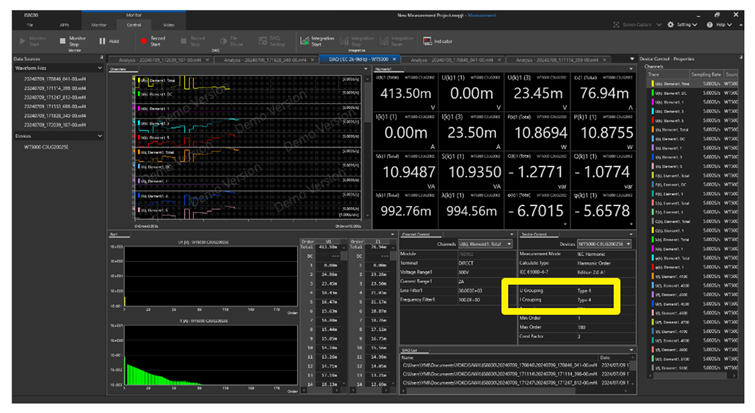Close the Analysis 171114_398-00.mf4 tab

[x=604, y=60]
